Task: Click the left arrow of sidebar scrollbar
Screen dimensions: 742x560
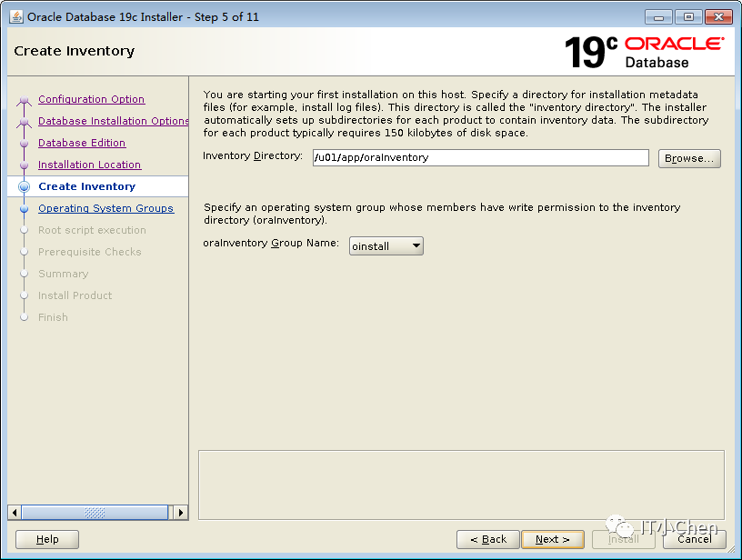Action: (15, 513)
